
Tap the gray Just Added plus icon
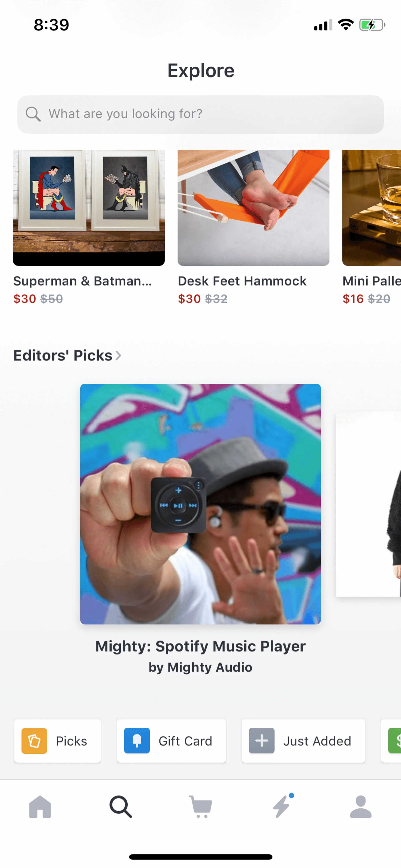coord(261,741)
